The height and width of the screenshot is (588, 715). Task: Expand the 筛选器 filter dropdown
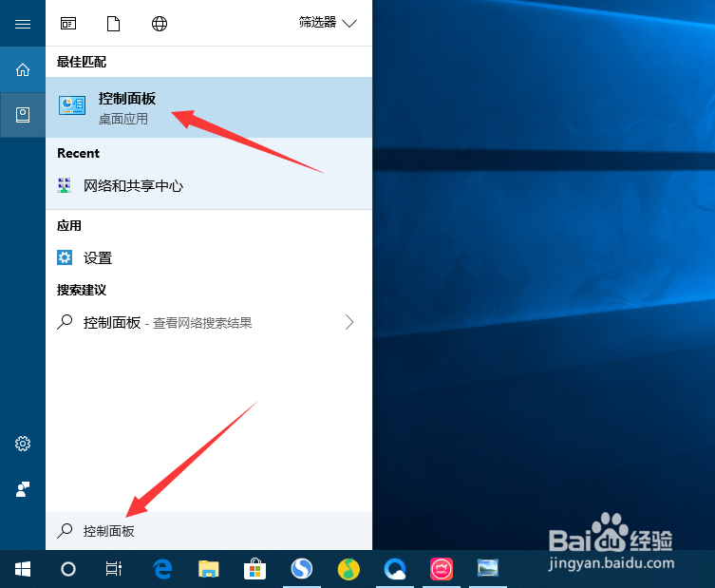[328, 23]
